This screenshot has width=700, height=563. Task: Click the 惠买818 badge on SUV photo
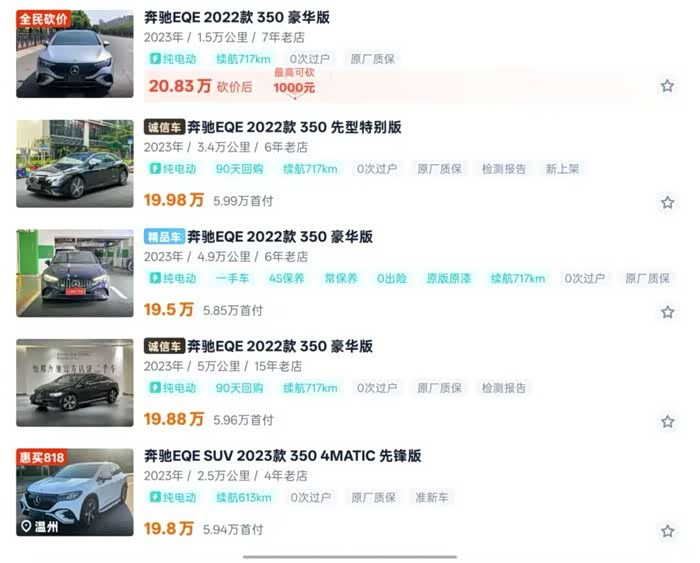tap(42, 457)
